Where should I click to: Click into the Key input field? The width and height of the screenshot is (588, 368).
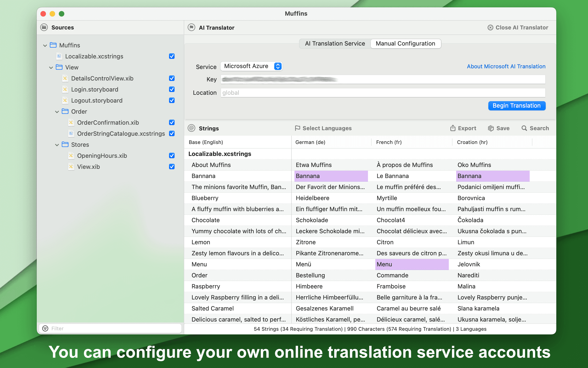(383, 79)
